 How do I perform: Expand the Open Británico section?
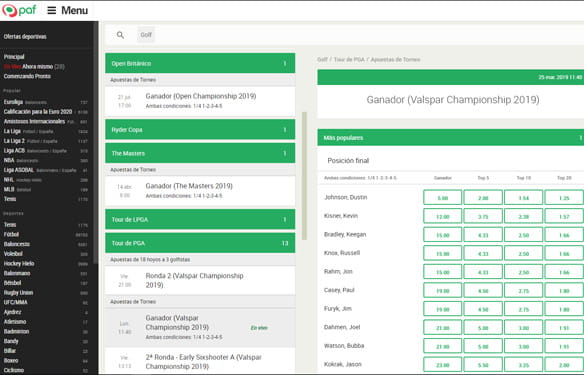pyautogui.click(x=200, y=63)
